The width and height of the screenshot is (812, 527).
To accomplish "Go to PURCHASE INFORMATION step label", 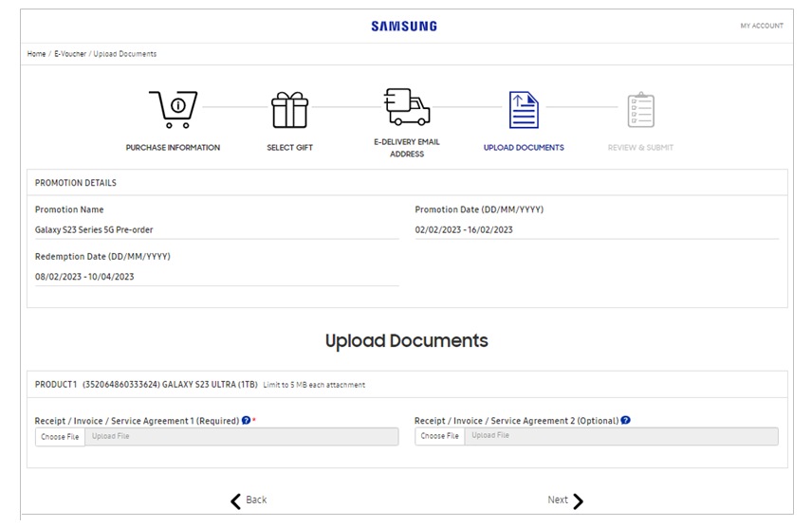I will click(173, 148).
